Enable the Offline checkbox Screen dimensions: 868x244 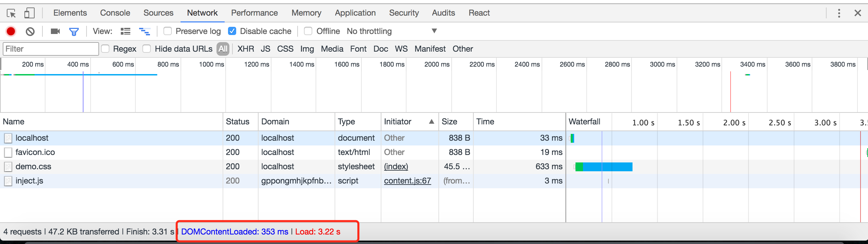click(x=308, y=31)
